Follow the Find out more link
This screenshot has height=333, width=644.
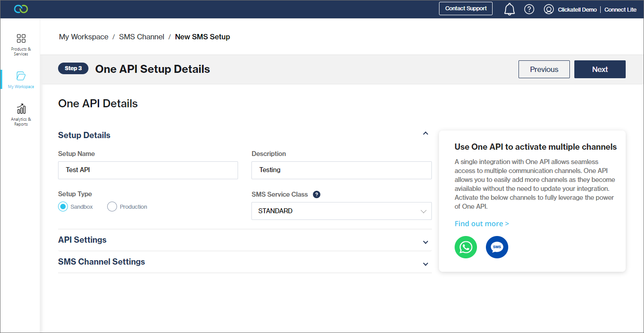coord(481,223)
